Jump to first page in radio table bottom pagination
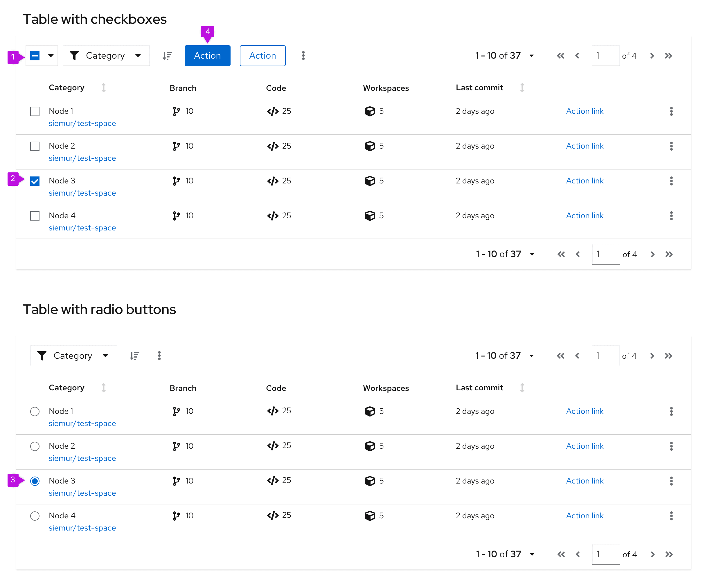705x588 pixels. (x=561, y=554)
